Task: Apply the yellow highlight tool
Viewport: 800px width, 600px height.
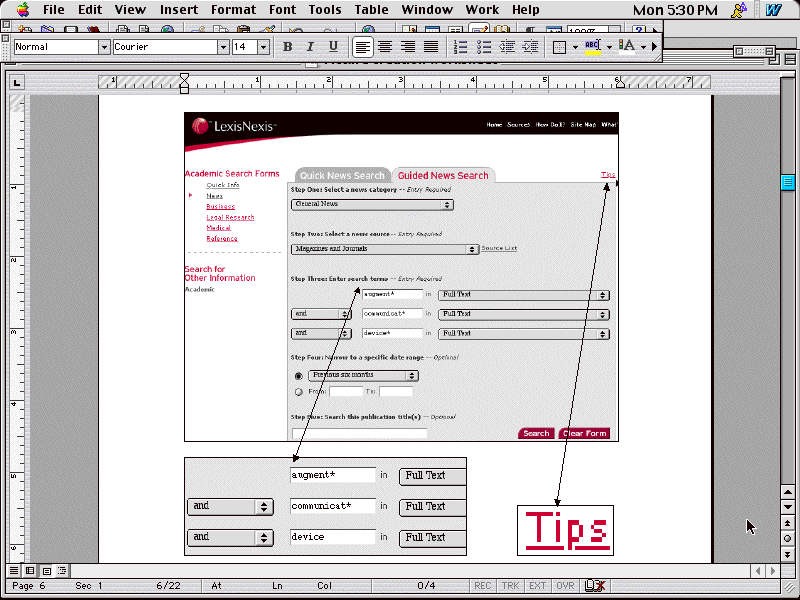Action: pos(593,47)
